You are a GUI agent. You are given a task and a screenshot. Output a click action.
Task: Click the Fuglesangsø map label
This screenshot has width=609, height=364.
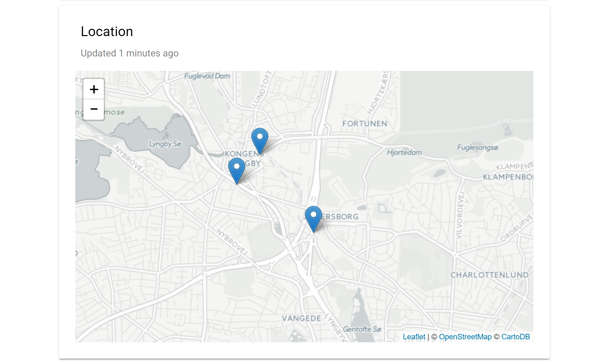tap(477, 147)
